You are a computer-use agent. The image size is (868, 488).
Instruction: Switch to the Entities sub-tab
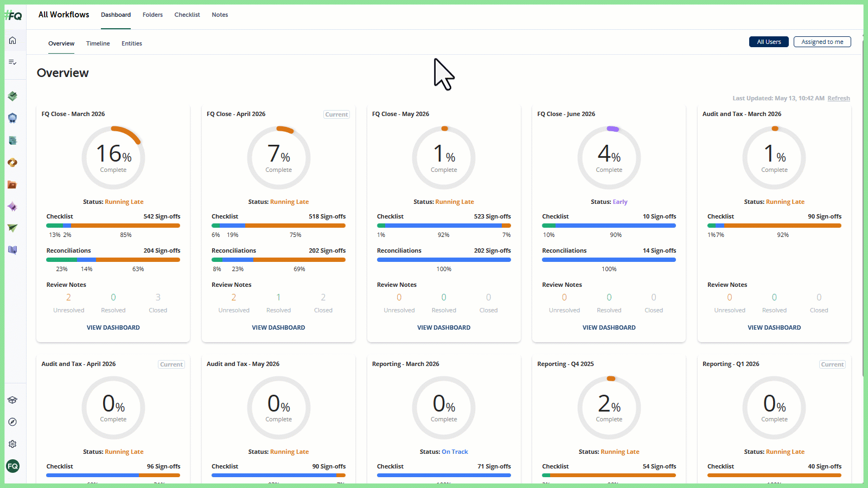132,43
